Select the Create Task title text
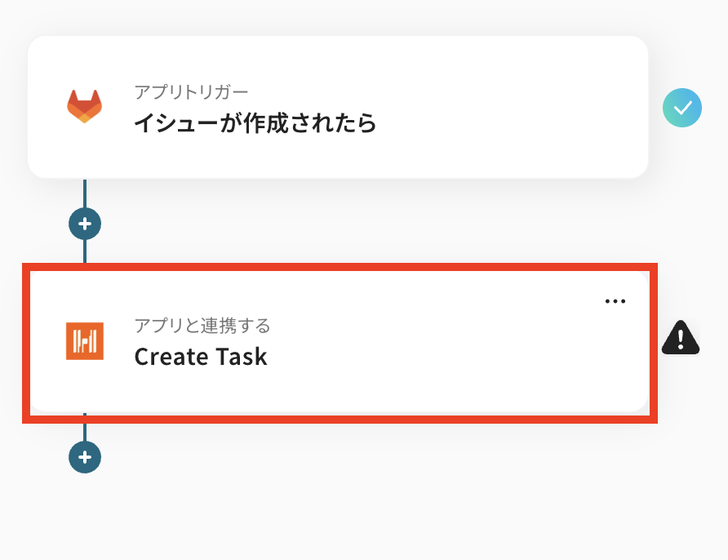This screenshot has height=560, width=728. coord(201,357)
